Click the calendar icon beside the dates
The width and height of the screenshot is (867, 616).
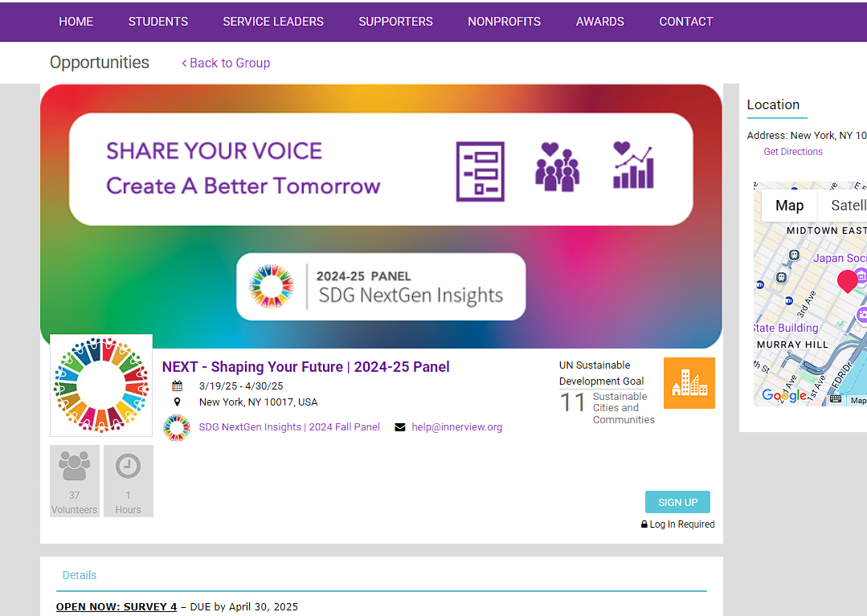[x=177, y=386]
